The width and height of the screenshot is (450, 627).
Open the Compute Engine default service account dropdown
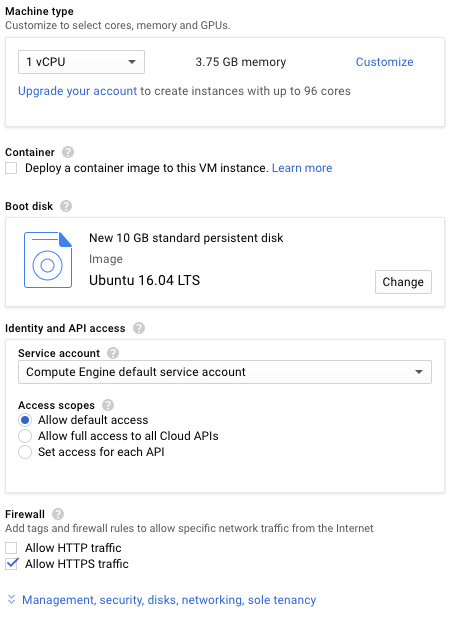click(x=225, y=372)
